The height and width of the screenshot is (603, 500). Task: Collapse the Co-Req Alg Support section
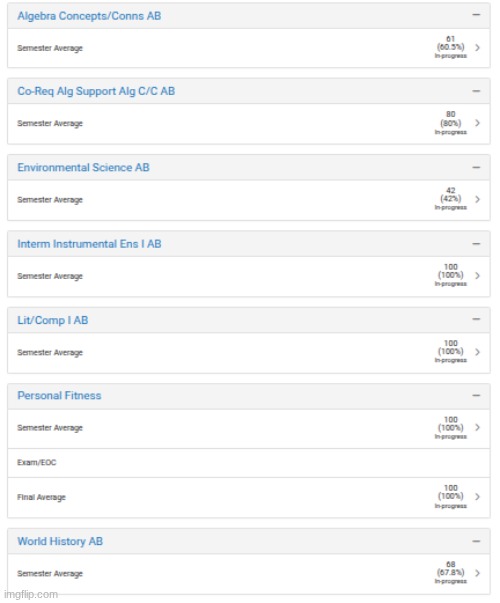pyautogui.click(x=476, y=91)
